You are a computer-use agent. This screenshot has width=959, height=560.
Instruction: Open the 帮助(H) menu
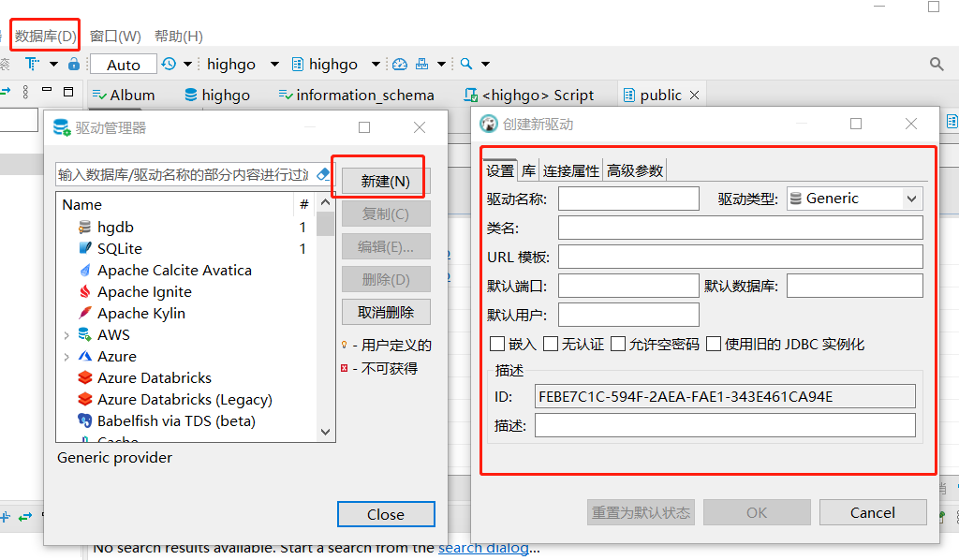179,37
